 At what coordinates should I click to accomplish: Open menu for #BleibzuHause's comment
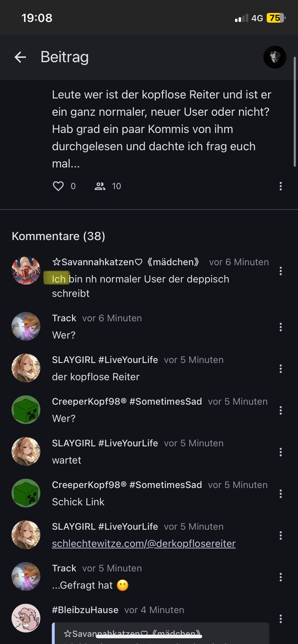coord(280,619)
